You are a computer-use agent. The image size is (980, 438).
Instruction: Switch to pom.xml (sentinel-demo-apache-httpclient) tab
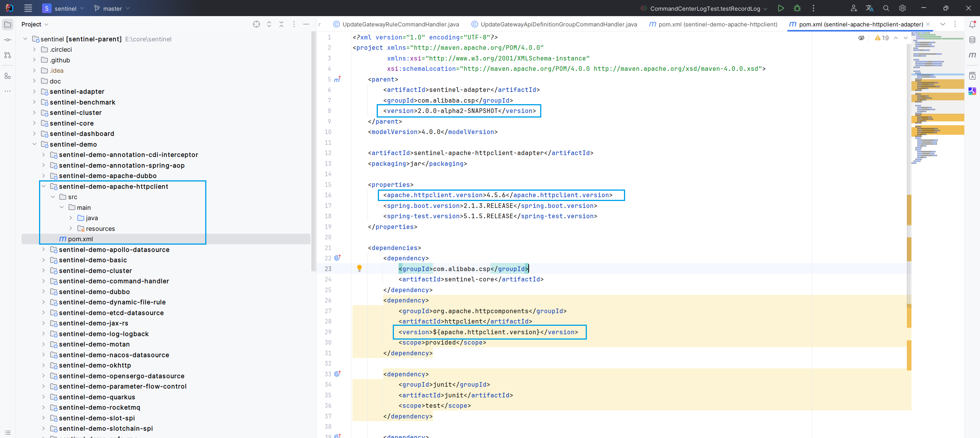tap(713, 24)
